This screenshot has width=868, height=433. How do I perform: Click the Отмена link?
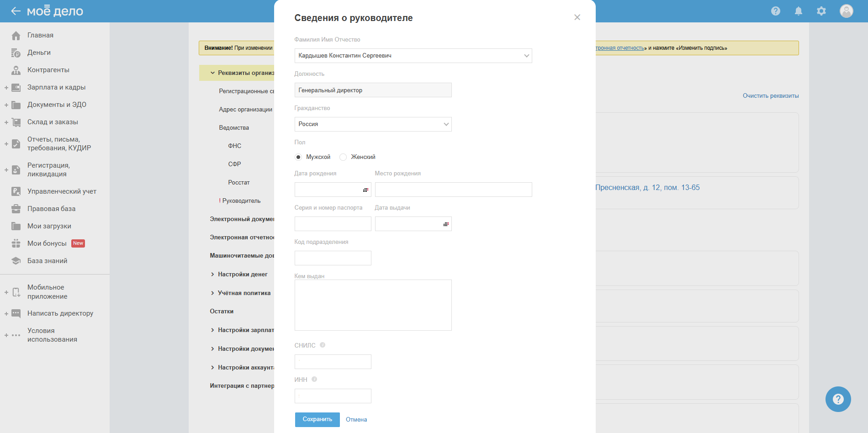tap(356, 419)
